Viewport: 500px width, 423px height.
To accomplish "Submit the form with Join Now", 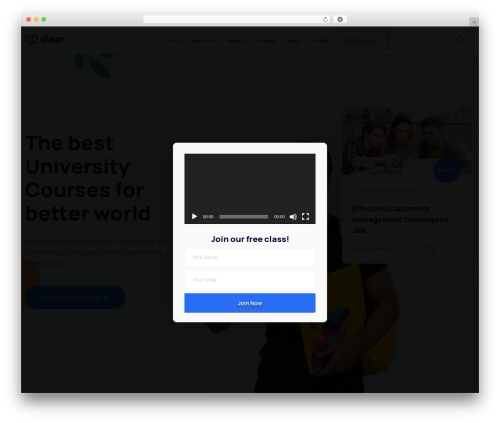I will click(250, 303).
